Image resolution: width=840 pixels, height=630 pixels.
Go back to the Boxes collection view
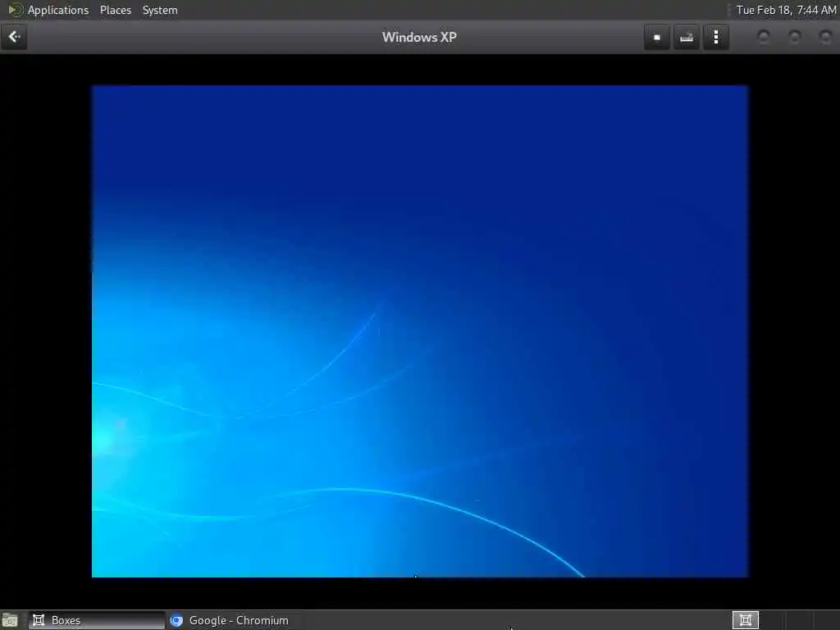pyautogui.click(x=14, y=37)
